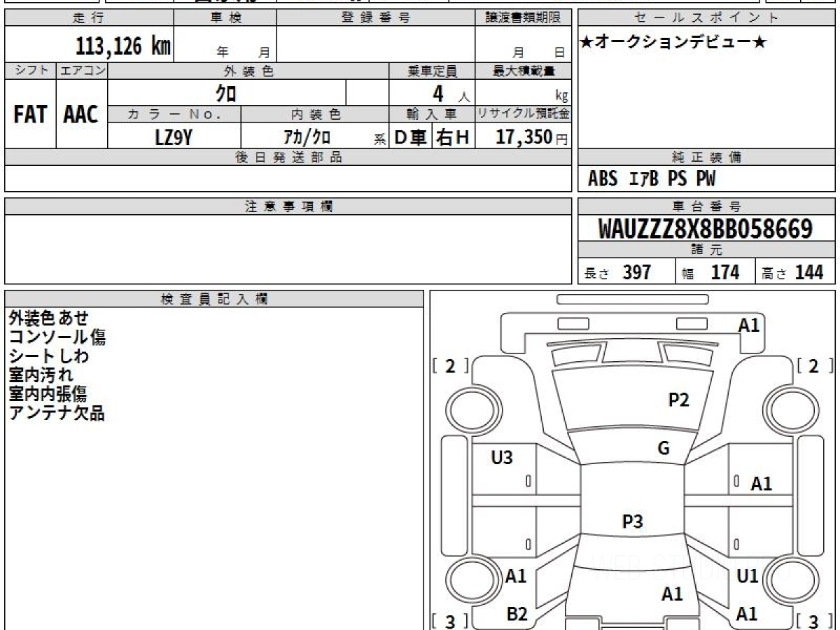
Task: Click the chassis number WAUZZZ8X8BB058669
Action: [x=706, y=229]
